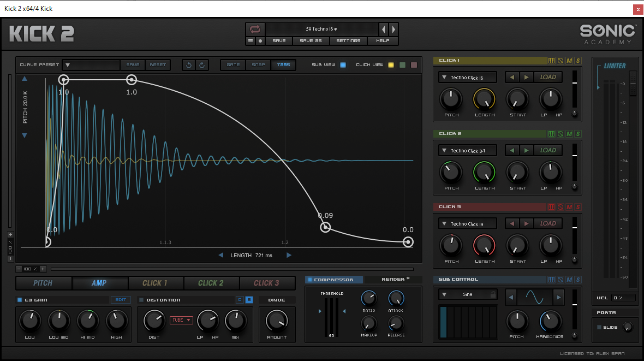The height and width of the screenshot is (361, 644).
Task: Click the curve preset Reset button
Action: 158,65
